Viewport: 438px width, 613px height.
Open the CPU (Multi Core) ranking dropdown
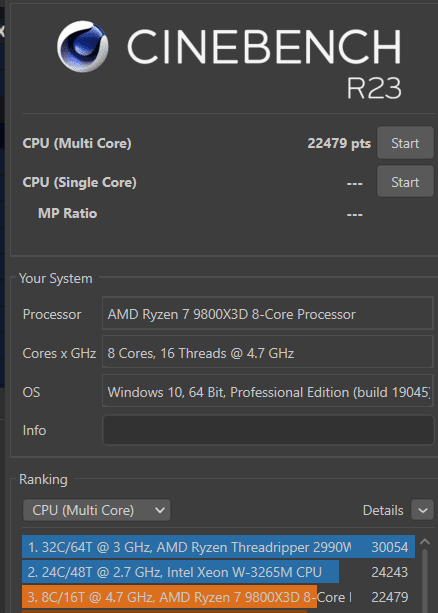97,510
